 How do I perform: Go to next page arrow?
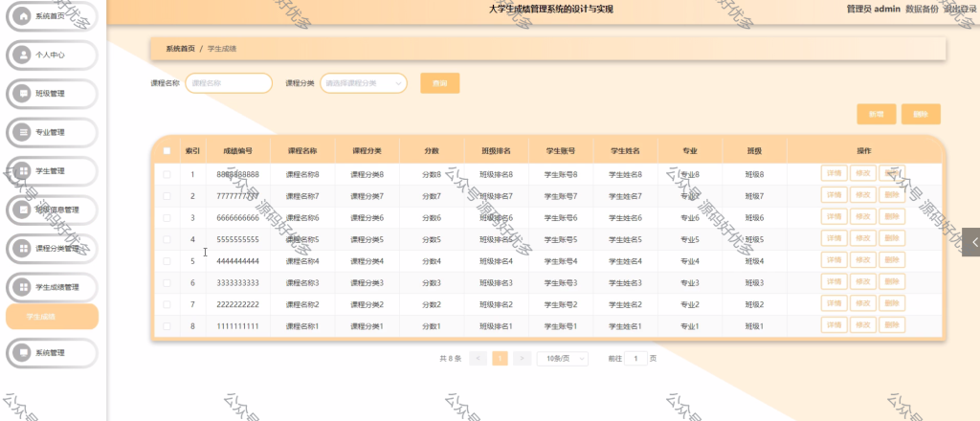pos(522,359)
